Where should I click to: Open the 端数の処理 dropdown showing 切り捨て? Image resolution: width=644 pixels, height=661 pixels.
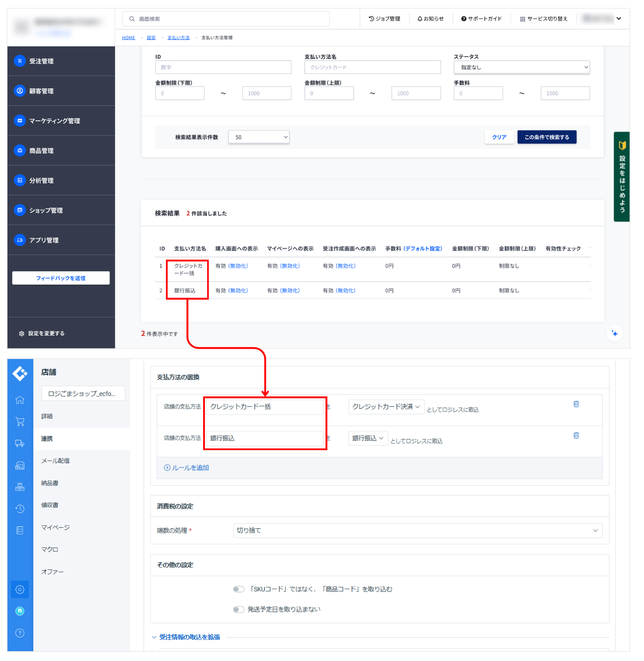[x=417, y=531]
